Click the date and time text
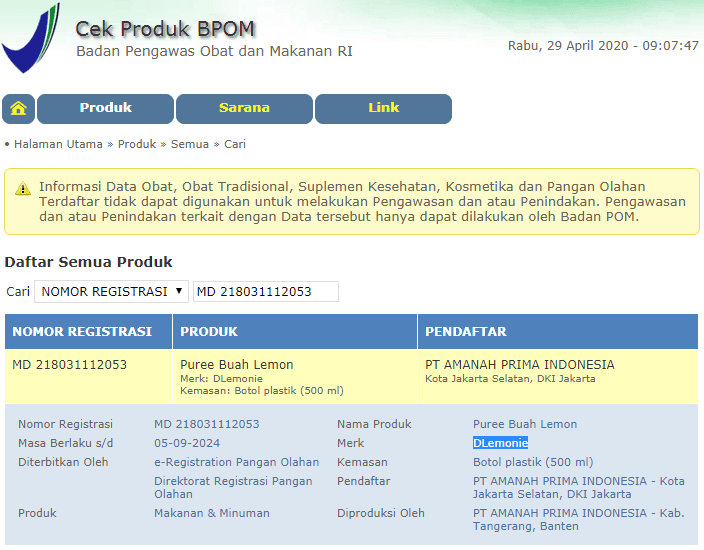This screenshot has width=704, height=550. [x=603, y=46]
